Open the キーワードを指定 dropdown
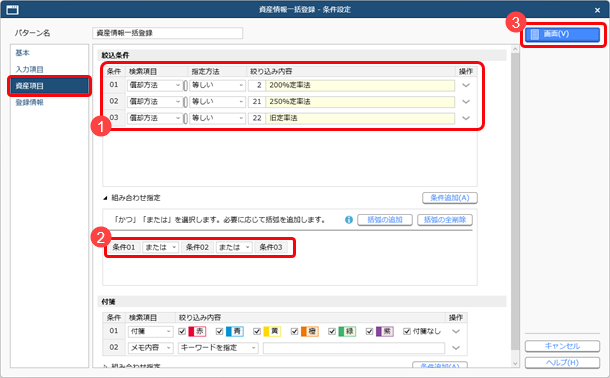This screenshot has width=610, height=378. (218, 348)
